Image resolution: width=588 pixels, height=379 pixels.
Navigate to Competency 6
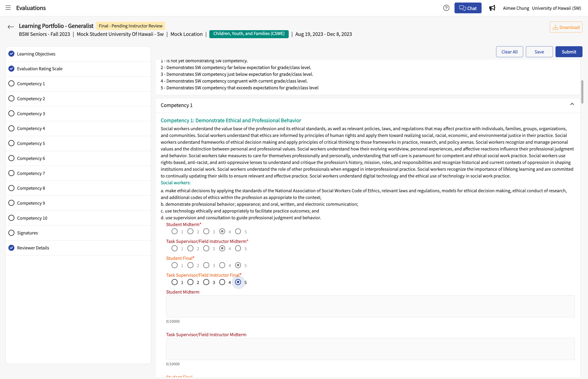coord(78,158)
